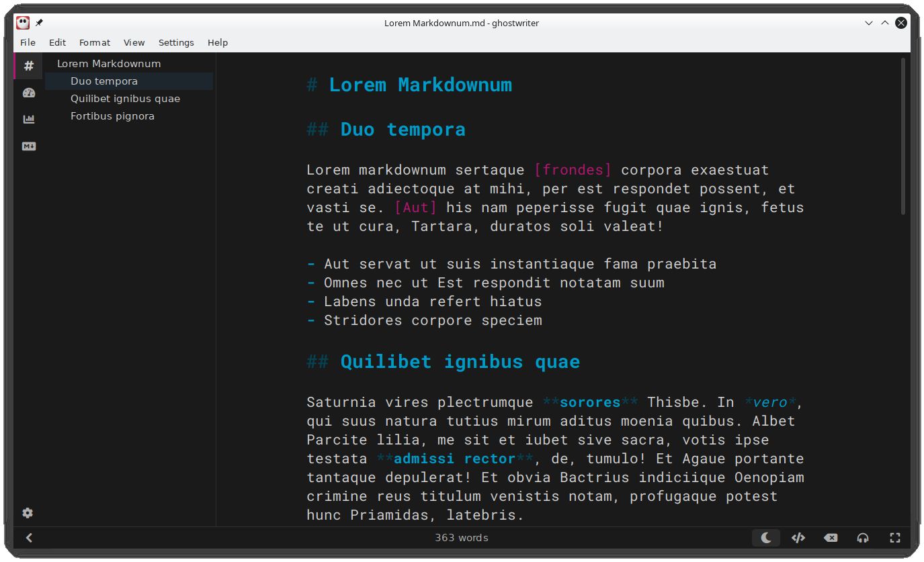Click list item beginning Aut servat ut suis

(520, 264)
